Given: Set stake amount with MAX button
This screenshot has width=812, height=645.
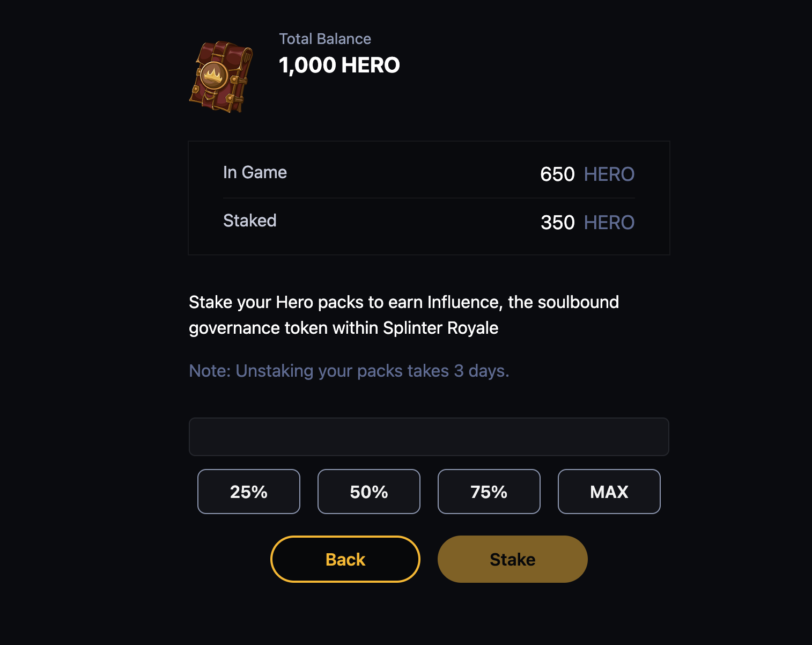Looking at the screenshot, I should point(609,492).
